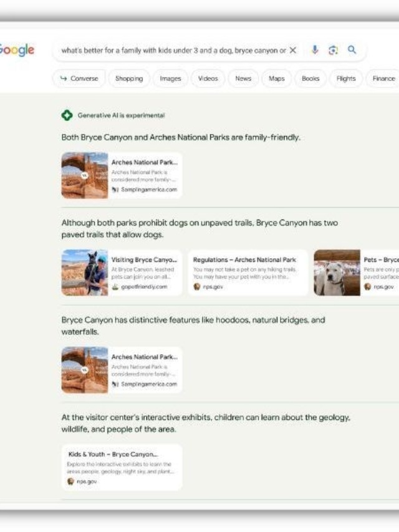
Task: Click the green Generative AI diamond icon
Action: (x=67, y=115)
